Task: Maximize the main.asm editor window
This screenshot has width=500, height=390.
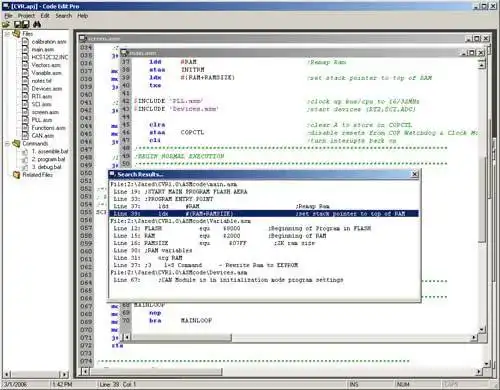Action: [472, 53]
